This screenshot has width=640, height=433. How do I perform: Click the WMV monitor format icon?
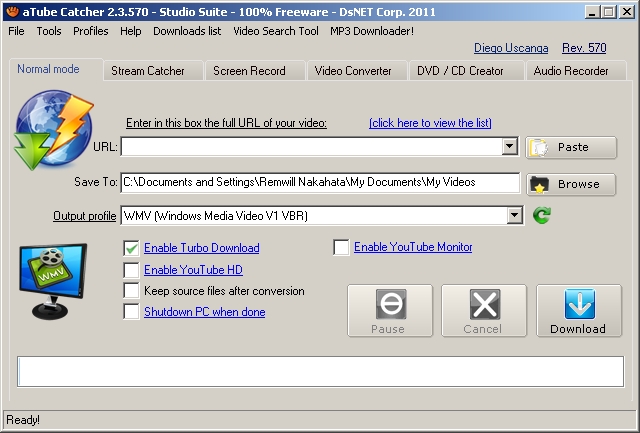(53, 281)
